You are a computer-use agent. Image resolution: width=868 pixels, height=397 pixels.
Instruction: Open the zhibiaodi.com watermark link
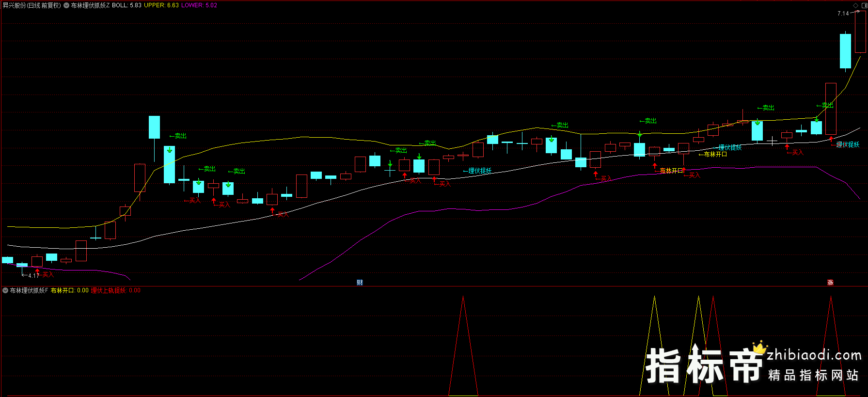coord(814,355)
